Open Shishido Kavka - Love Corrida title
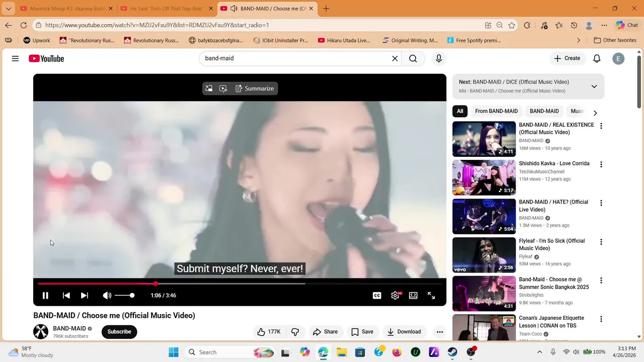 click(x=554, y=163)
